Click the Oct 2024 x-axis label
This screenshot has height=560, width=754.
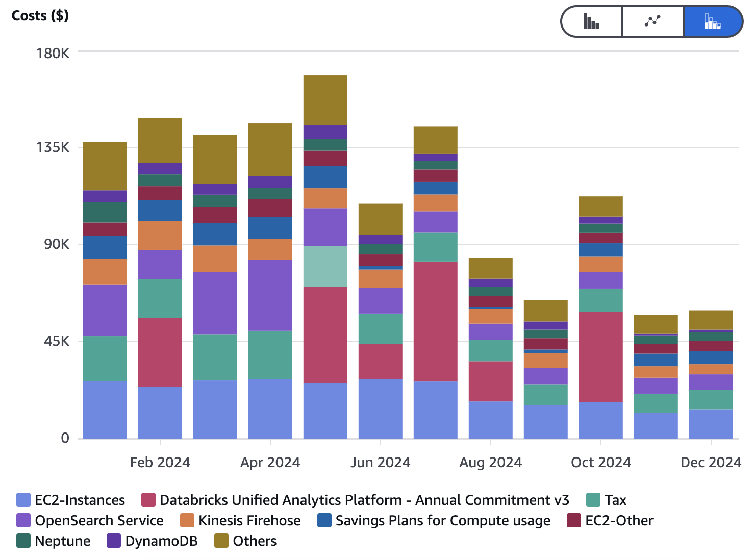pos(601,463)
